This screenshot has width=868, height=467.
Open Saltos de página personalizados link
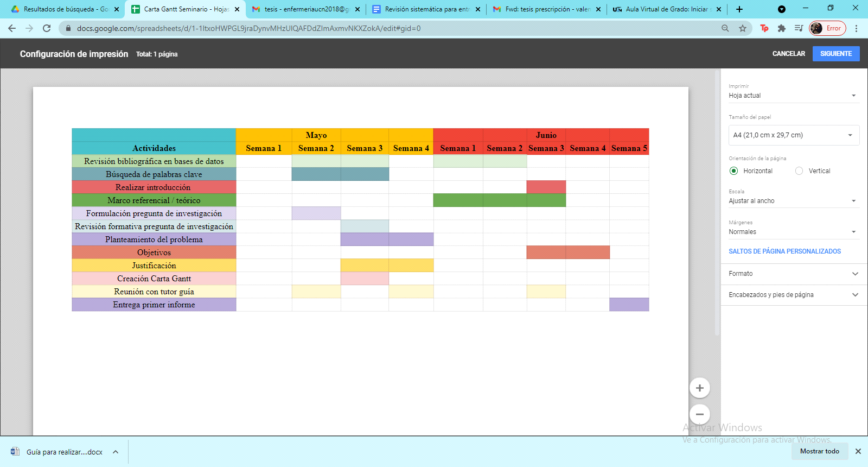tap(784, 251)
